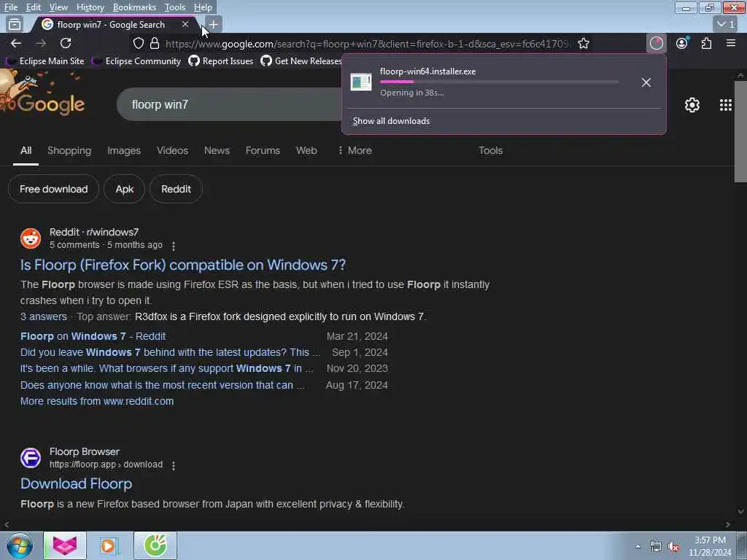Open More results from www.reddit.com
The image size is (747, 560).
click(97, 402)
